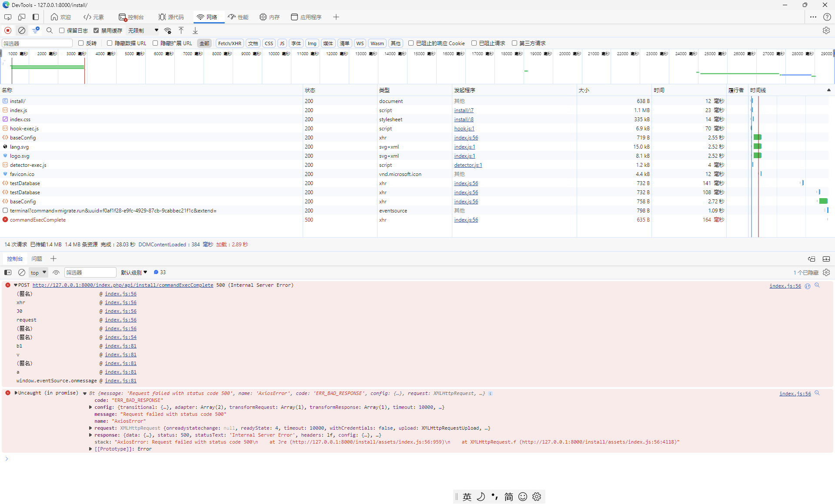Enable third-party requests checkbox
The width and height of the screenshot is (835, 504).
click(x=514, y=43)
